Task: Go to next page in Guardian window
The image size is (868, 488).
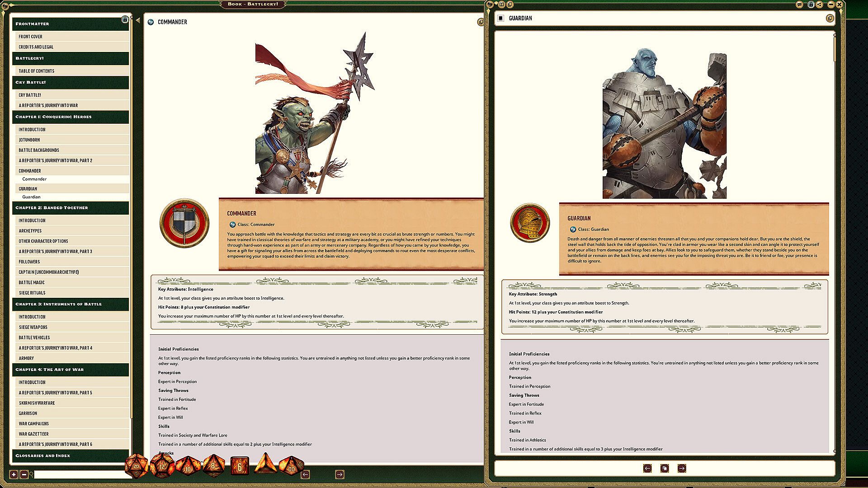Action: [682, 468]
